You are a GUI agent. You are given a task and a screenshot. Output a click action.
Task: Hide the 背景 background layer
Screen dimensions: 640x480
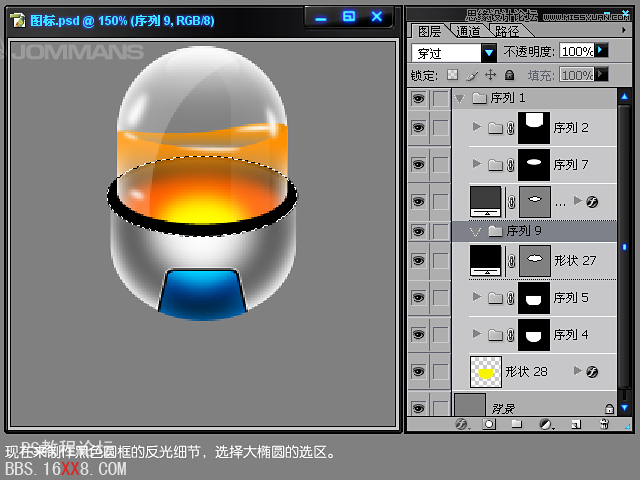(x=418, y=408)
